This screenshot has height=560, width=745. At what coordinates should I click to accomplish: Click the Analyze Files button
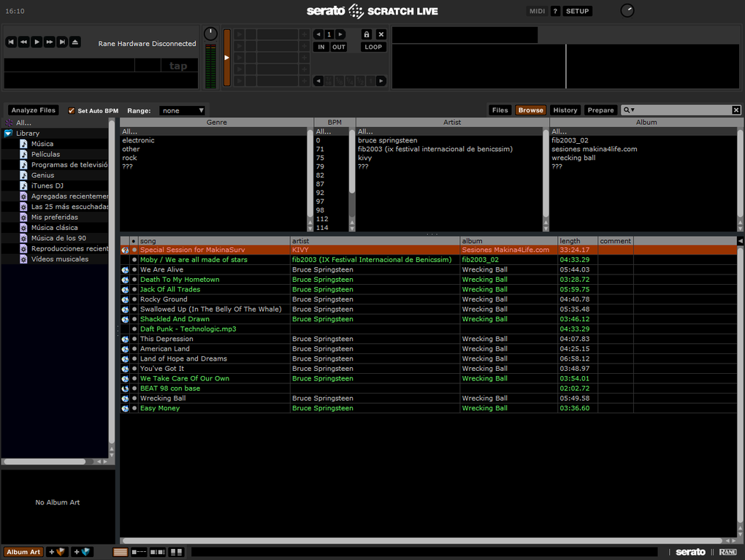pos(34,110)
